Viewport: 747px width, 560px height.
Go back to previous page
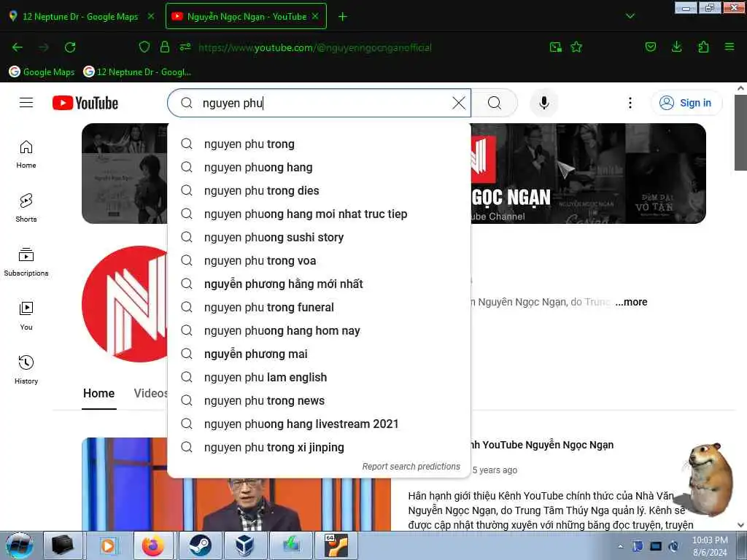(18, 47)
